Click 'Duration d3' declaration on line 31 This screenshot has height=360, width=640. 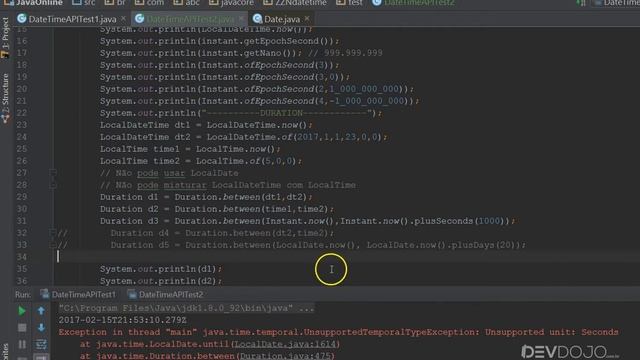tap(129, 221)
